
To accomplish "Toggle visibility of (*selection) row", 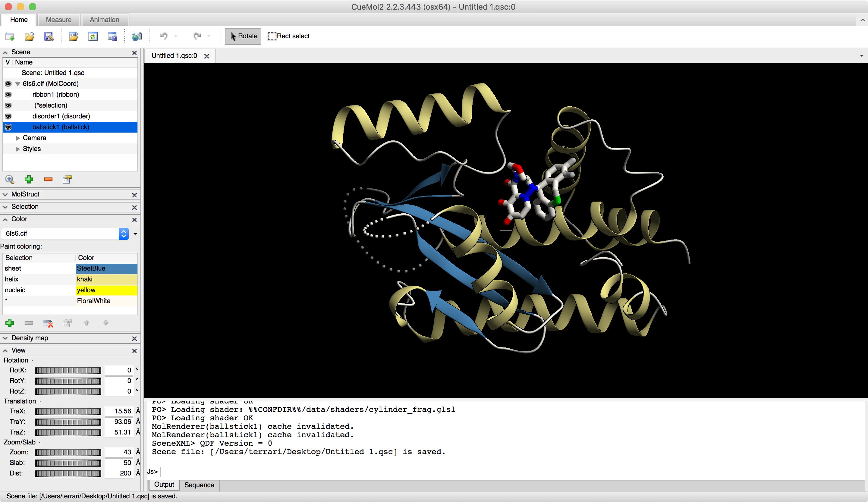I will [8, 105].
